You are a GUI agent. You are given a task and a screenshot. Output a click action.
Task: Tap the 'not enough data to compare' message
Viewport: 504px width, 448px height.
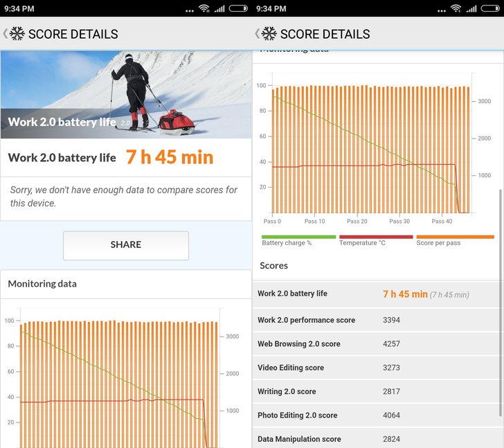[x=124, y=197]
